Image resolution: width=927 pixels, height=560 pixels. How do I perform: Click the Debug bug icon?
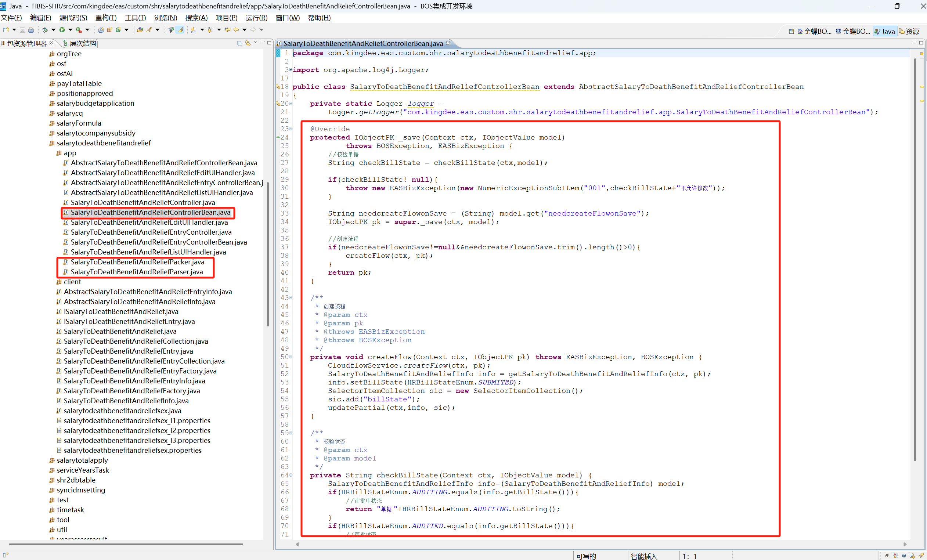click(45, 30)
